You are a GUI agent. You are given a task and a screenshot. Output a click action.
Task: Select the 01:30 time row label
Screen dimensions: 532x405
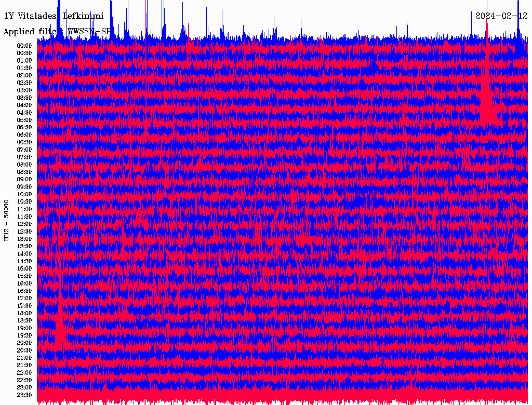coord(24,68)
